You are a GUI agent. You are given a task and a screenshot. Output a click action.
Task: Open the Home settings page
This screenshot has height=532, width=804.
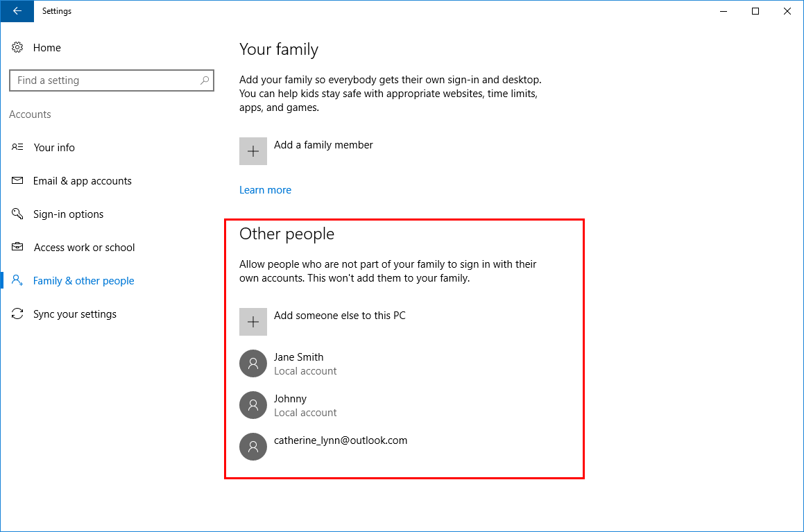coord(47,48)
